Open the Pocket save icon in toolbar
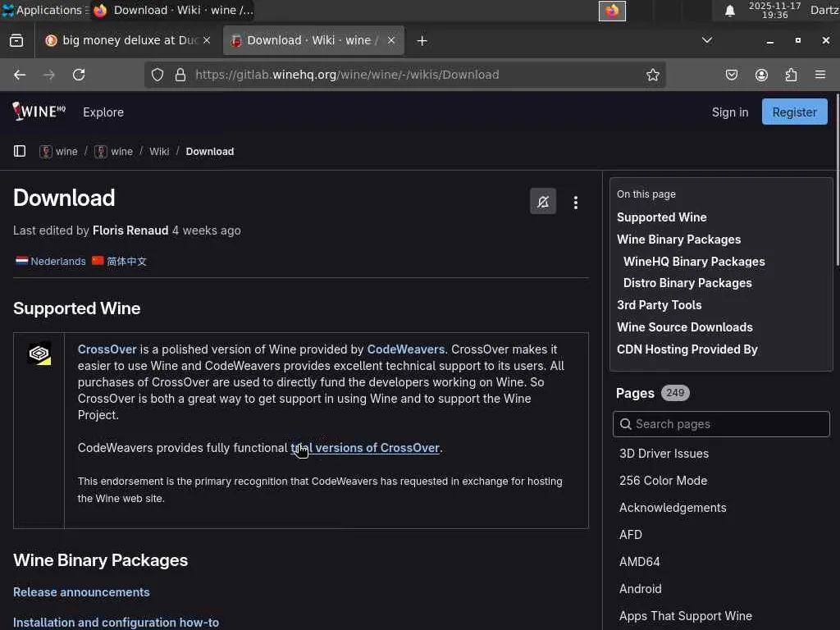Image resolution: width=840 pixels, height=630 pixels. point(731,75)
